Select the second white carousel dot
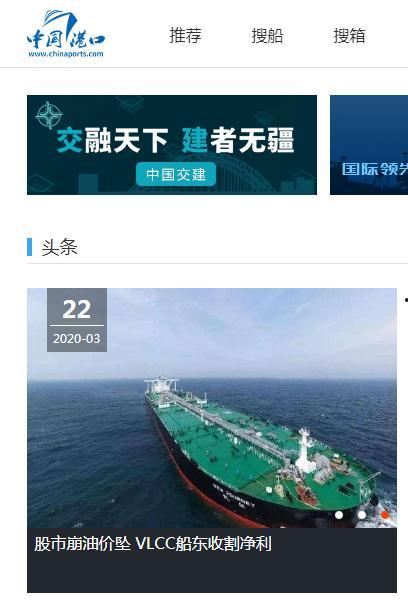 [x=362, y=515]
